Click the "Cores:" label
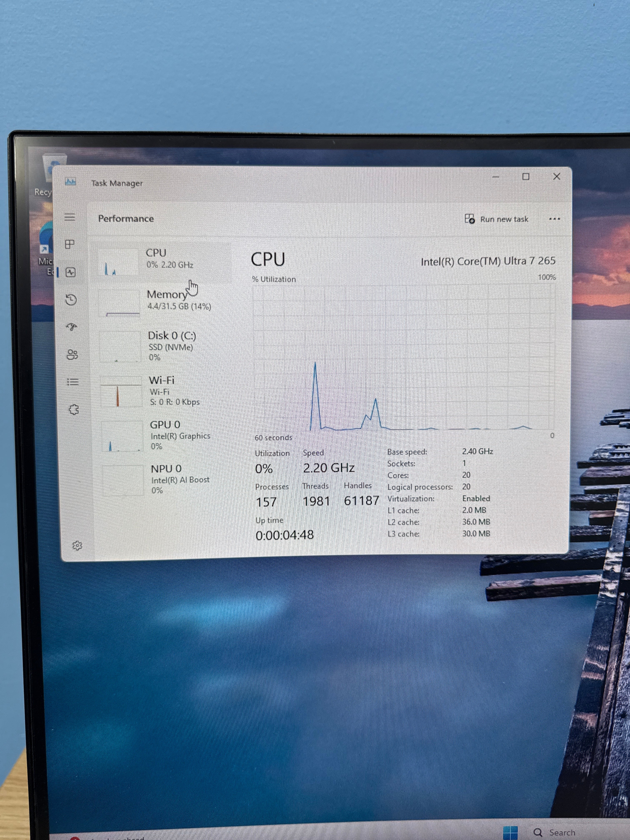Viewport: 630px width, 840px height. coord(398,475)
